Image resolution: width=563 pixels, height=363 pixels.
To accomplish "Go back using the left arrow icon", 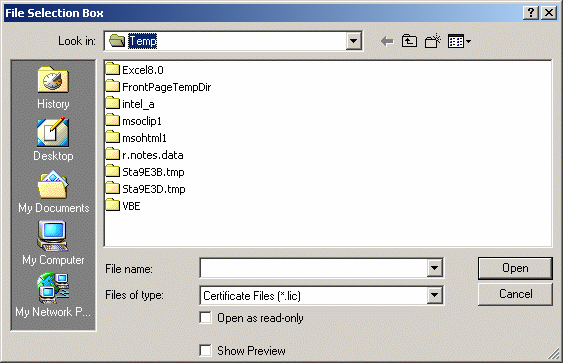I will pos(387,41).
